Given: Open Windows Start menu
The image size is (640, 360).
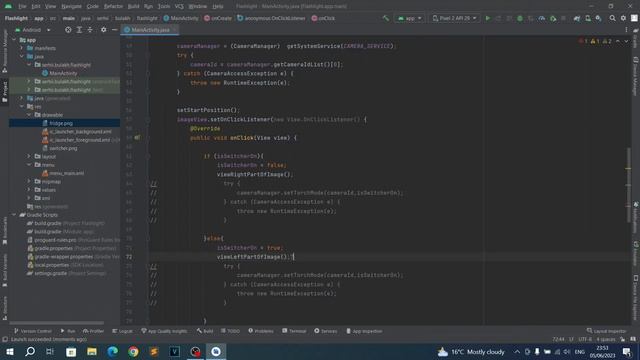Looking at the screenshot, I should click(x=10, y=351).
